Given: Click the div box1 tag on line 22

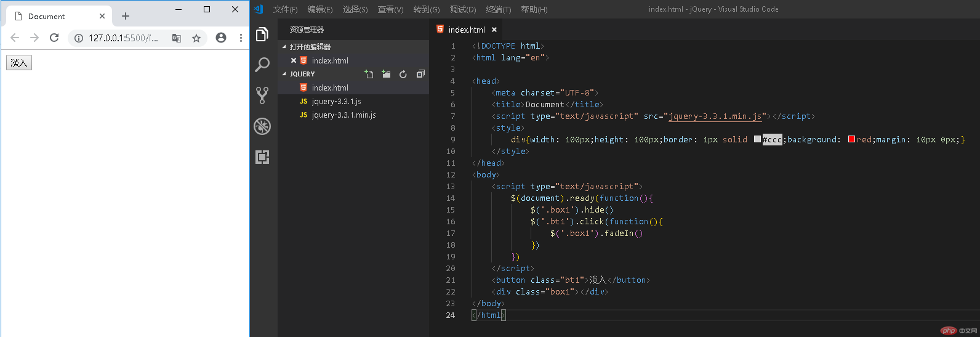Looking at the screenshot, I should pos(550,291).
